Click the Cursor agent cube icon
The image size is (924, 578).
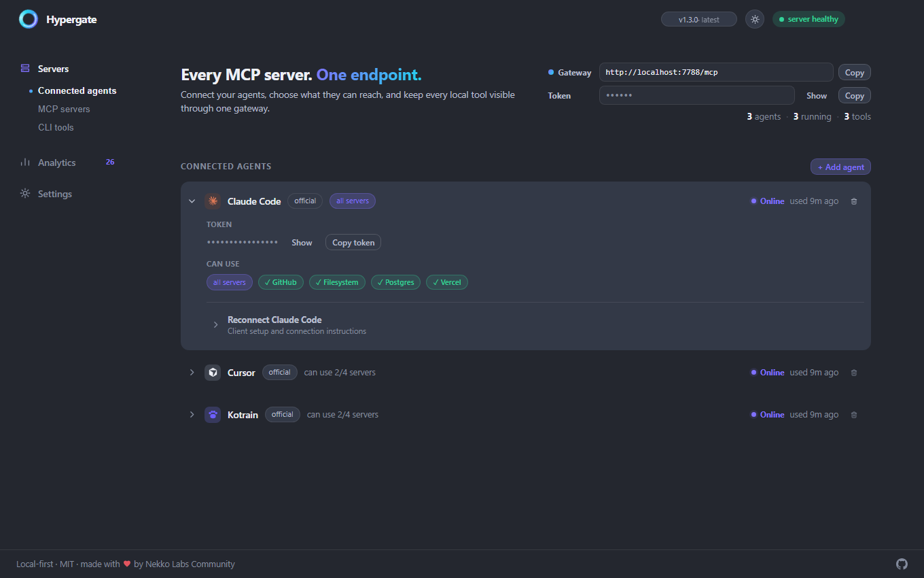tap(213, 373)
